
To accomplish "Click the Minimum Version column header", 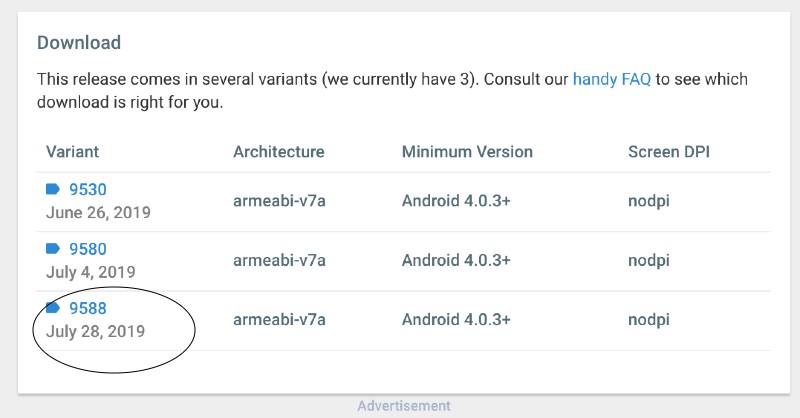I will pos(467,152).
